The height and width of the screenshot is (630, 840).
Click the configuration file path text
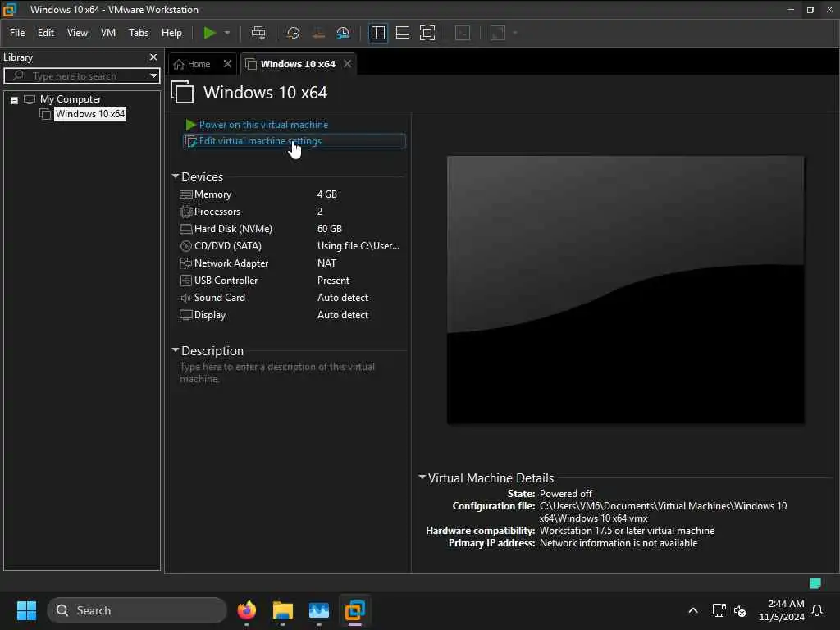pyautogui.click(x=663, y=512)
